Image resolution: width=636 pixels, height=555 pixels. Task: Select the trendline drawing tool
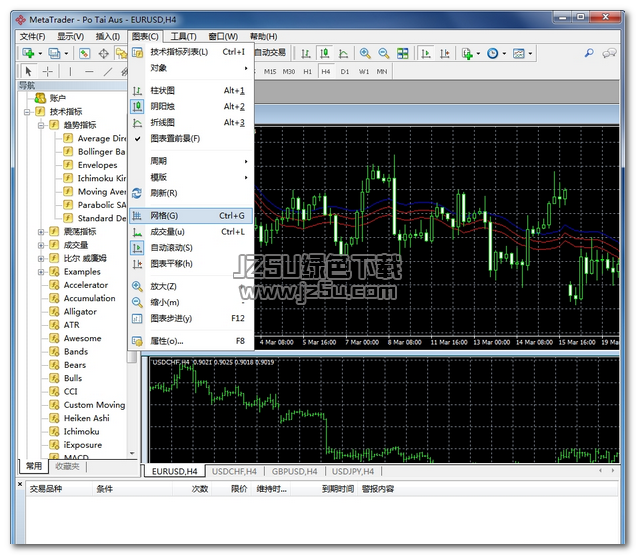[108, 71]
